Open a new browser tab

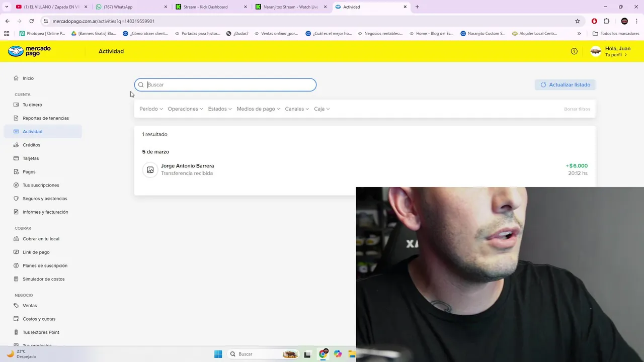click(x=417, y=7)
